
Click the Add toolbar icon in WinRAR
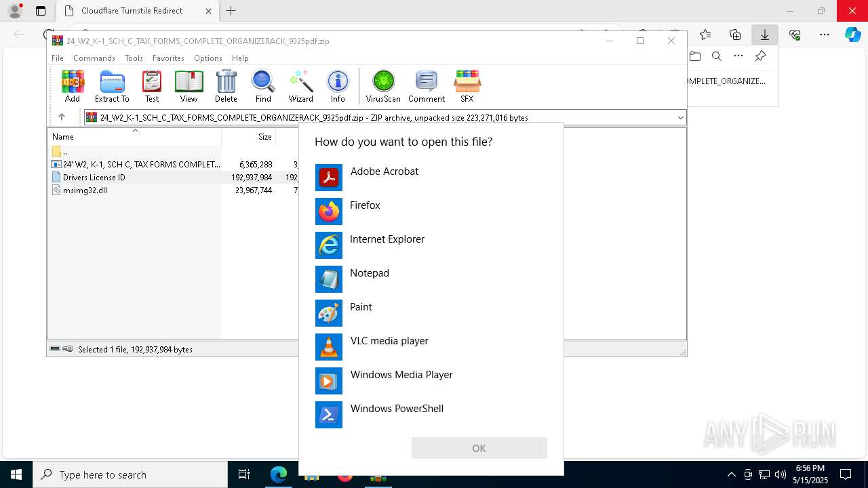pyautogui.click(x=73, y=86)
